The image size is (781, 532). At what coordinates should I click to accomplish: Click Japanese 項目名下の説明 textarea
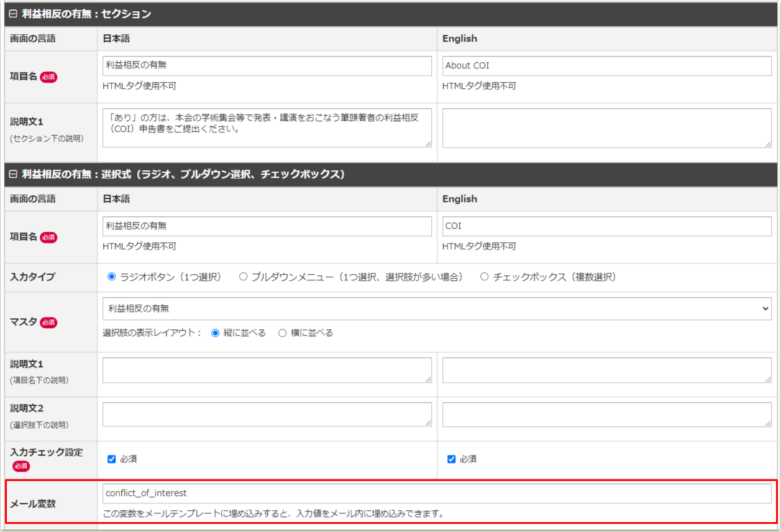[267, 370]
